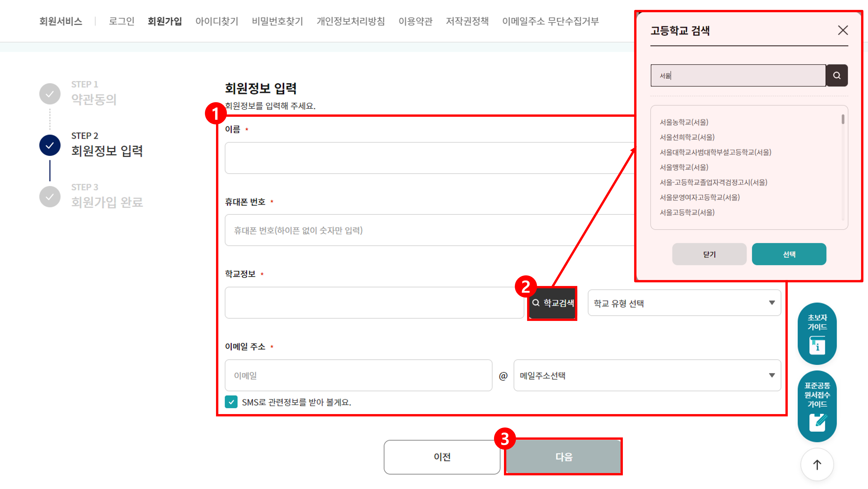Go to 로그인 menu item
868x489 pixels.
122,21
